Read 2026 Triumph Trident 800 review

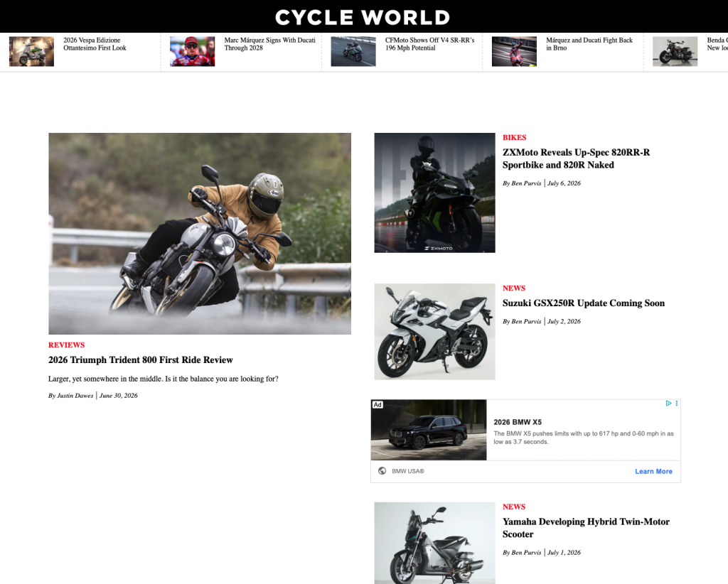tap(141, 360)
